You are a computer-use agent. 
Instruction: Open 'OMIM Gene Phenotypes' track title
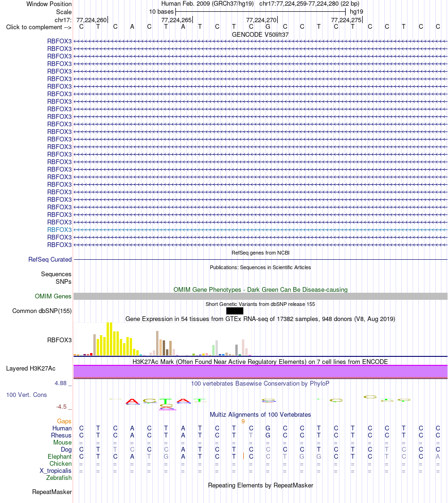[260, 289]
